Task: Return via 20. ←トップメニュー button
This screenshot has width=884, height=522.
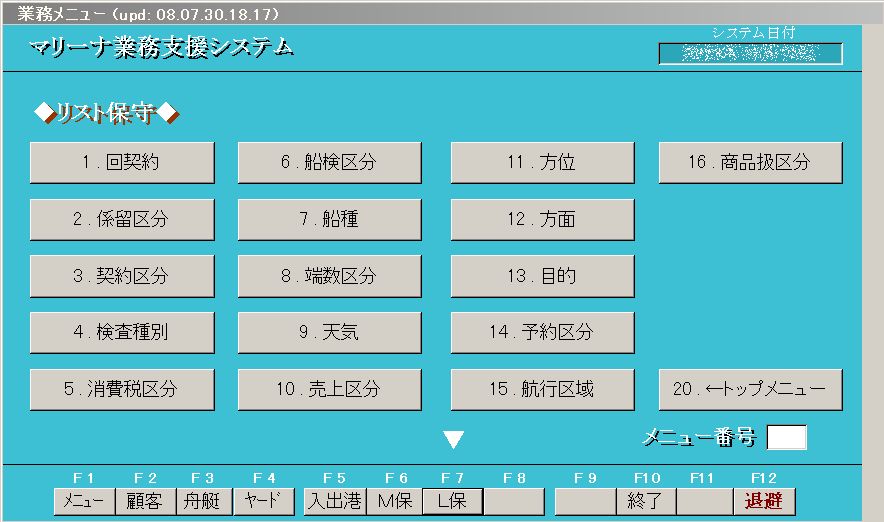Action: click(x=750, y=390)
